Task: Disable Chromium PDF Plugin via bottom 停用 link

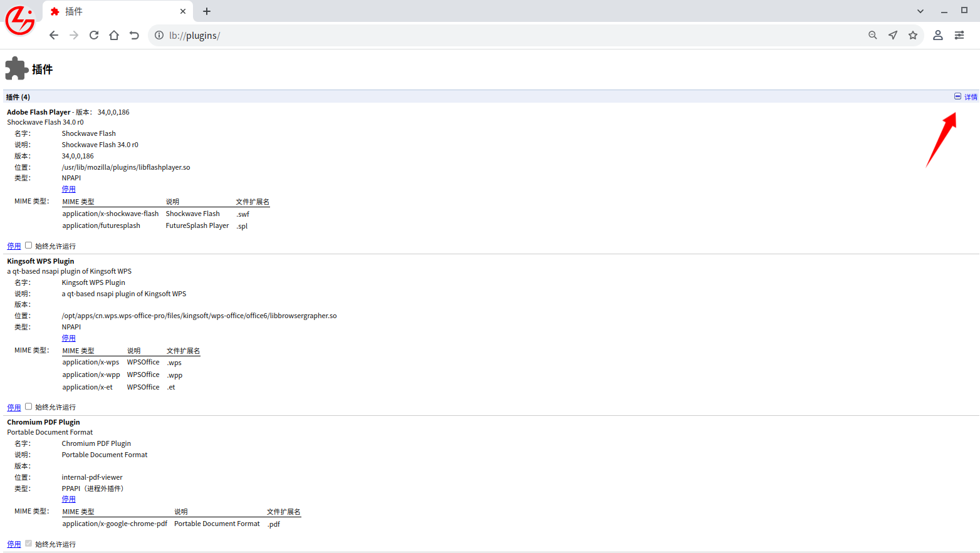Action: pos(14,544)
